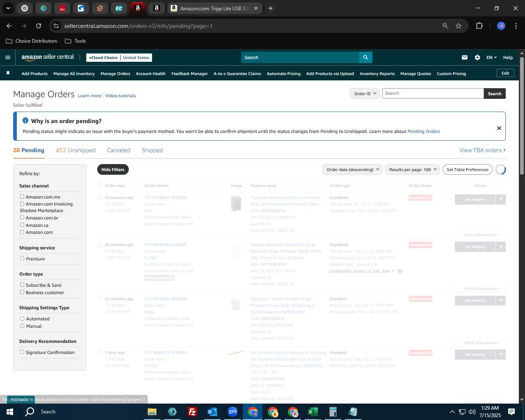525x420 pixels.
Task: Open FileZilla from the taskbar
Action: pyautogui.click(x=192, y=412)
